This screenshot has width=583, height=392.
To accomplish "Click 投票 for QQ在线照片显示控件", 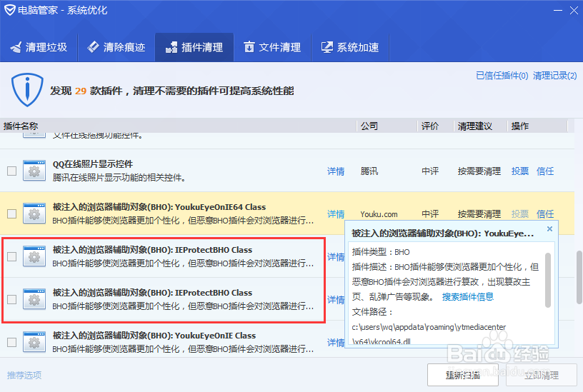I will coord(520,171).
